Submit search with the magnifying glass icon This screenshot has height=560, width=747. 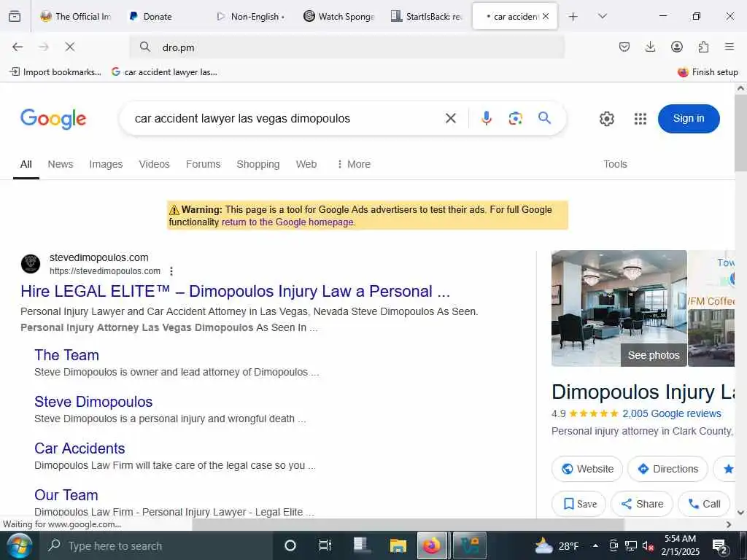(544, 117)
